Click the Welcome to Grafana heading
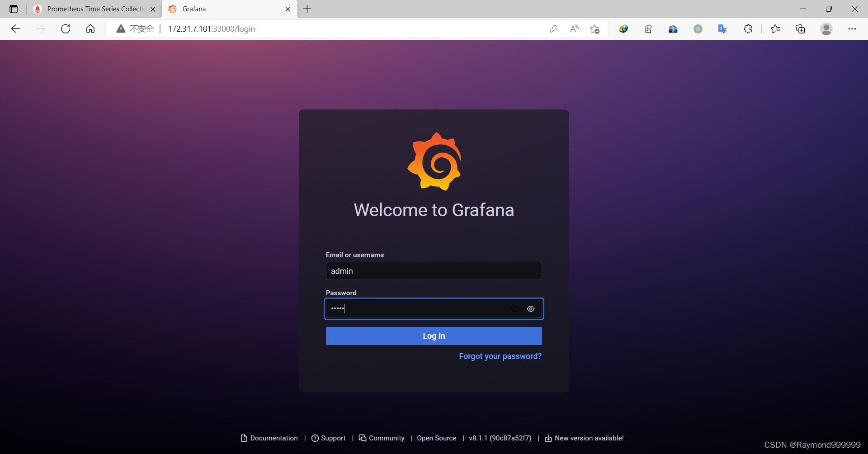Screen dimensions: 868x454 pyautogui.click(x=434, y=210)
